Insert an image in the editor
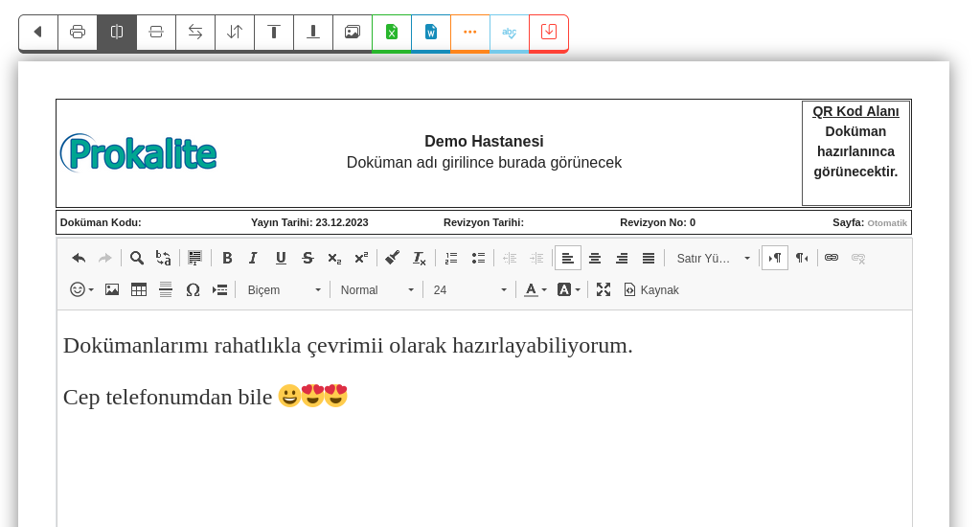 point(112,289)
